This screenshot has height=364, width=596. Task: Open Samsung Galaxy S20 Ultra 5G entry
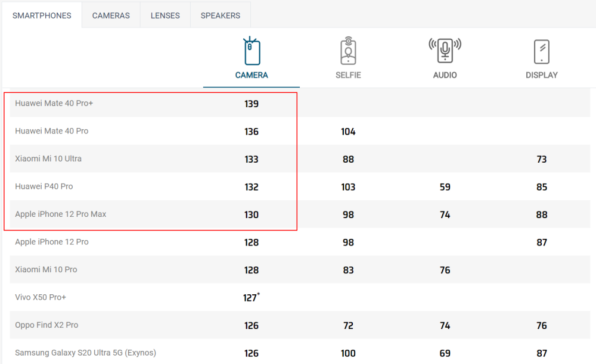click(x=85, y=353)
